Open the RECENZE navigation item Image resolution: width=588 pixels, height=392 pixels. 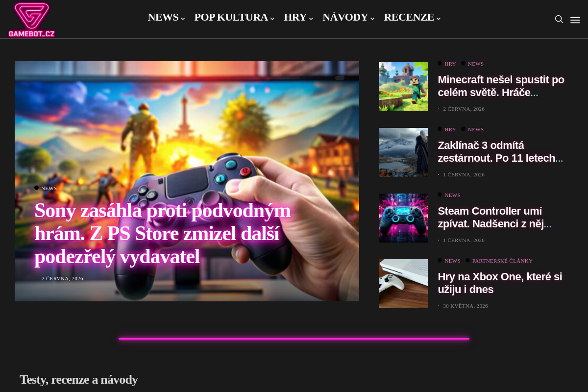click(x=409, y=17)
